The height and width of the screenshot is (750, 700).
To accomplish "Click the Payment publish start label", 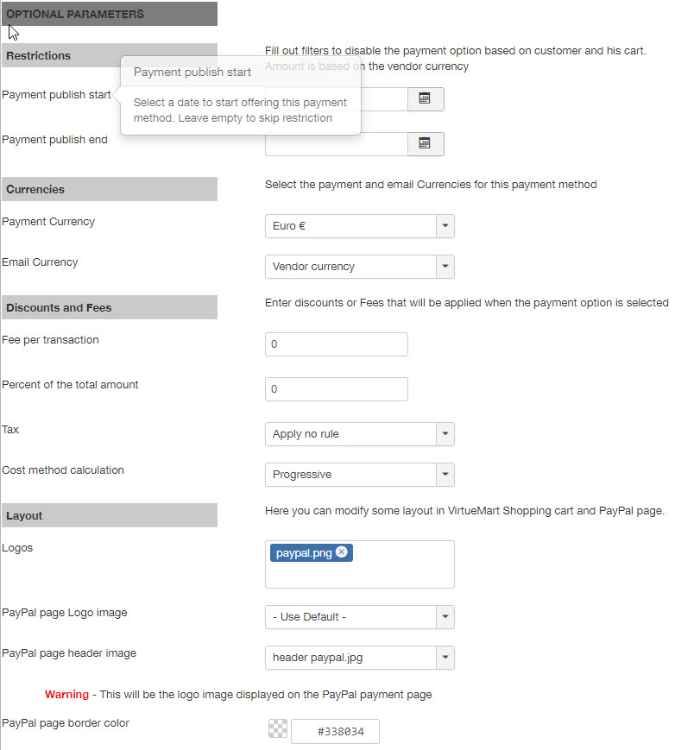I will click(x=56, y=95).
